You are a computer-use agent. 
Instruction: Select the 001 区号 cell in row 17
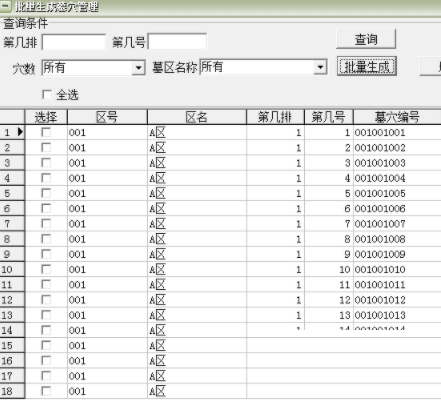[x=107, y=376]
